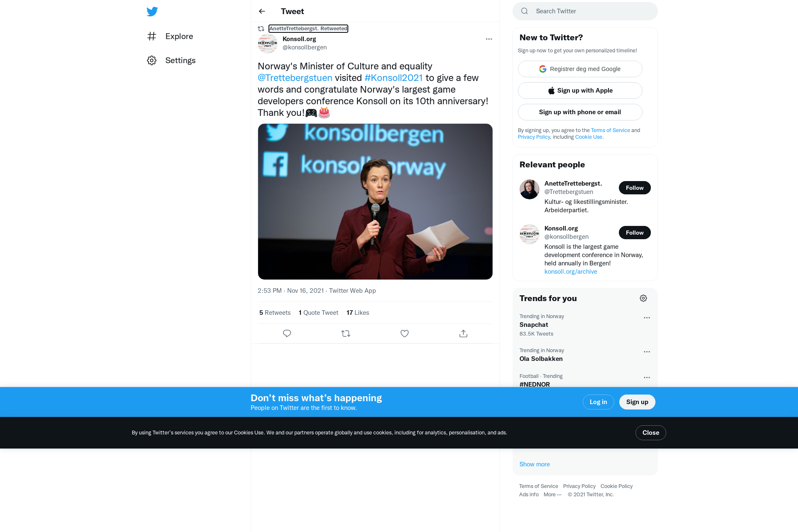The image size is (798, 532).
Task: Open more options for Snapchat trend
Action: pos(647,318)
